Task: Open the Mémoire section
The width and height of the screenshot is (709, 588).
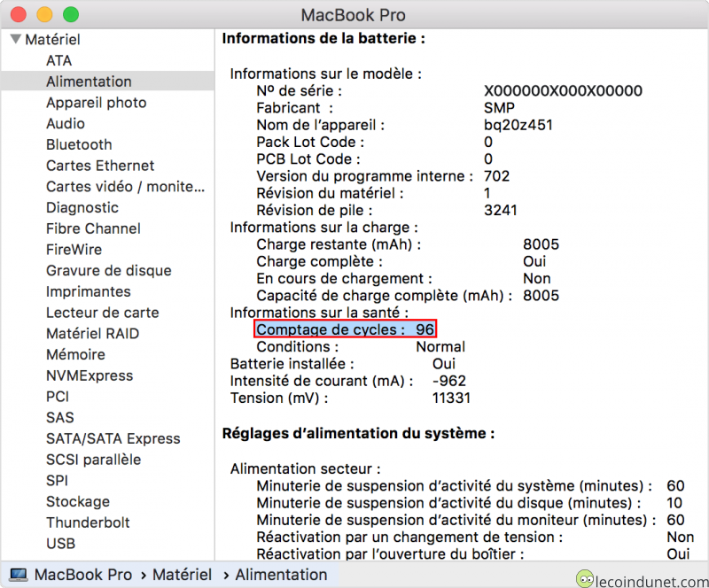Action: [x=75, y=354]
